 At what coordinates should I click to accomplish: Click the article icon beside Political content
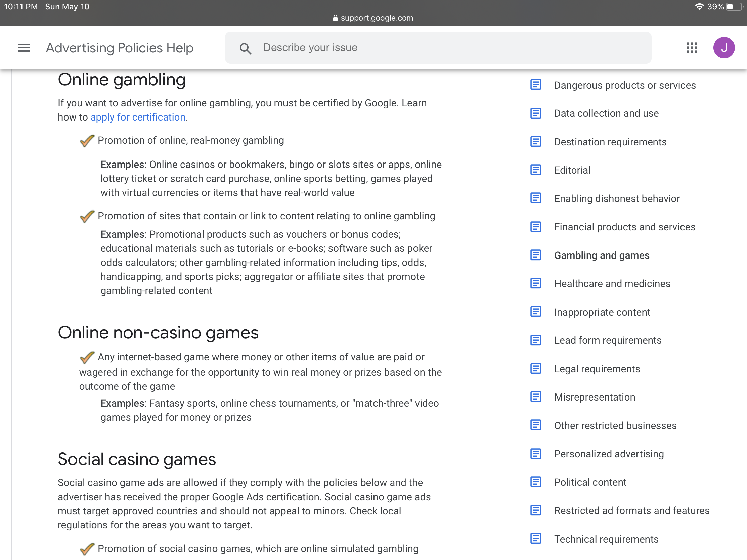click(535, 482)
